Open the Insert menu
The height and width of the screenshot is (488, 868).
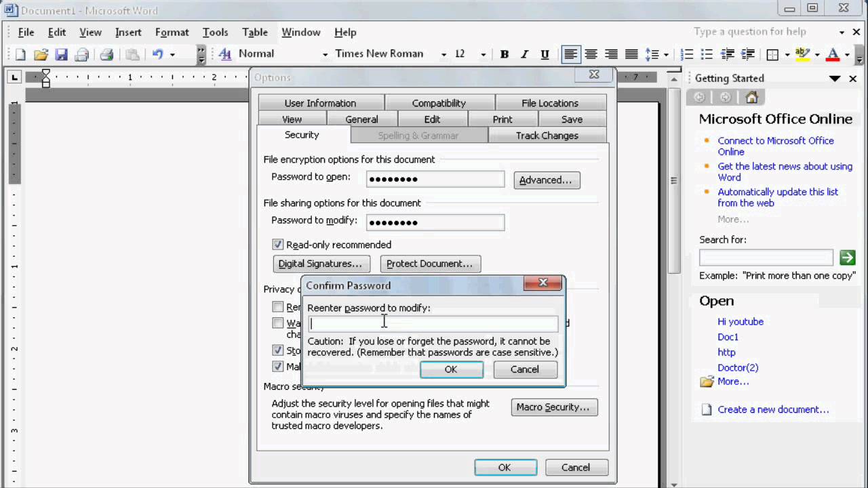click(128, 32)
